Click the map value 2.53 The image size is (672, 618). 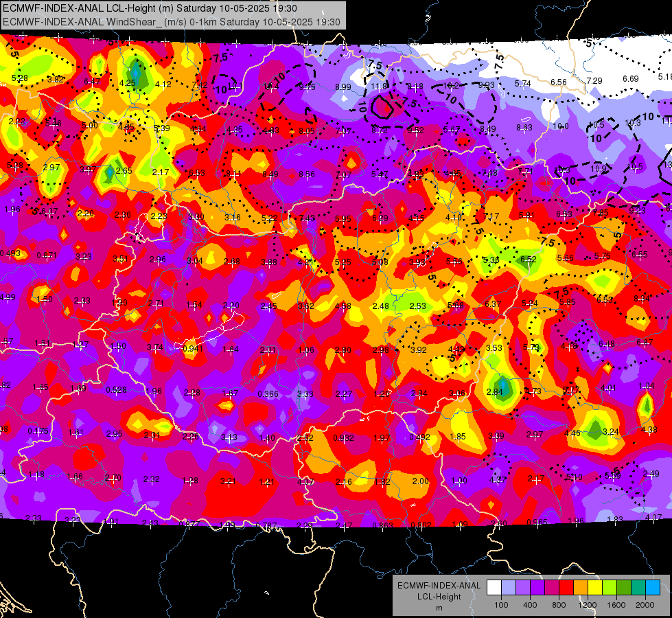coord(418,306)
